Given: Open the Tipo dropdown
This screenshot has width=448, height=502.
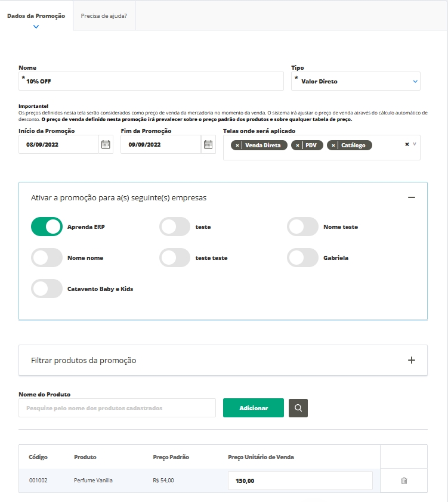Looking at the screenshot, I should [x=356, y=81].
